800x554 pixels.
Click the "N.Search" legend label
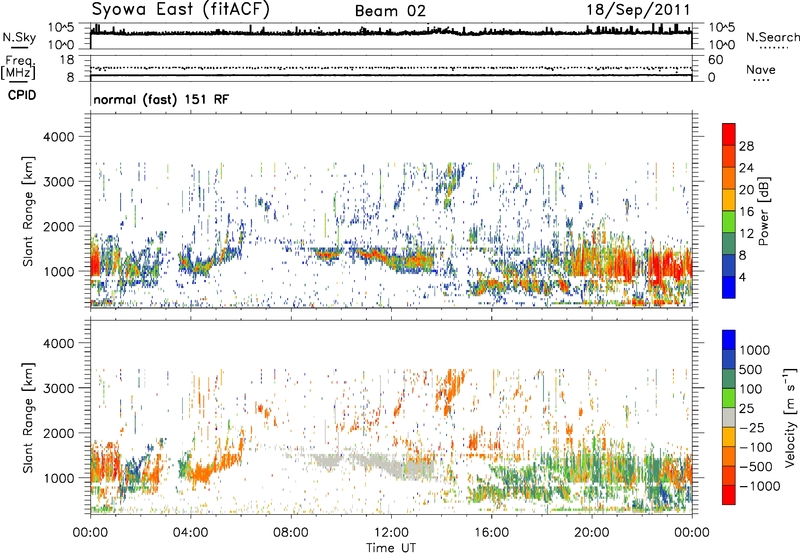[772, 37]
